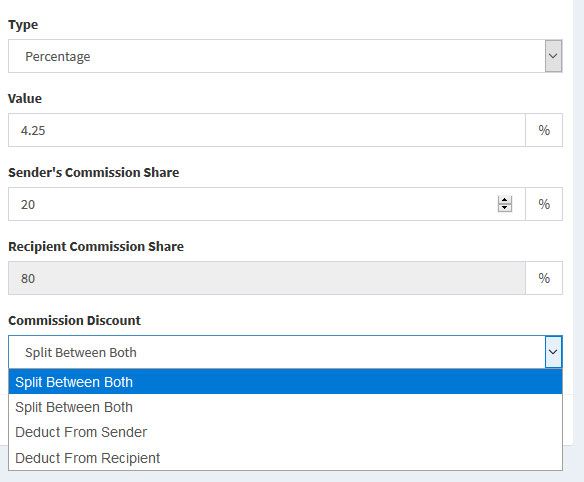Select Deduct From Sender option
Screen dimensions: 584x482
tap(285, 432)
